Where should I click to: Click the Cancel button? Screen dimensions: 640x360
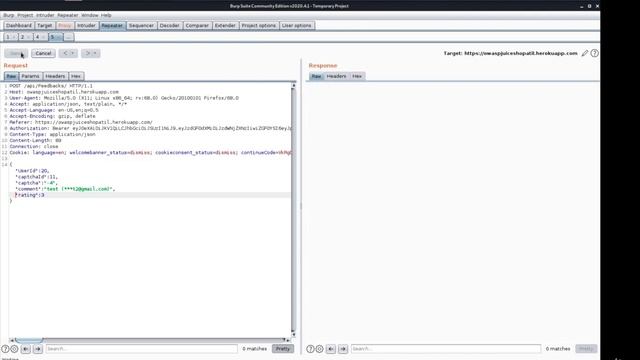click(x=43, y=53)
